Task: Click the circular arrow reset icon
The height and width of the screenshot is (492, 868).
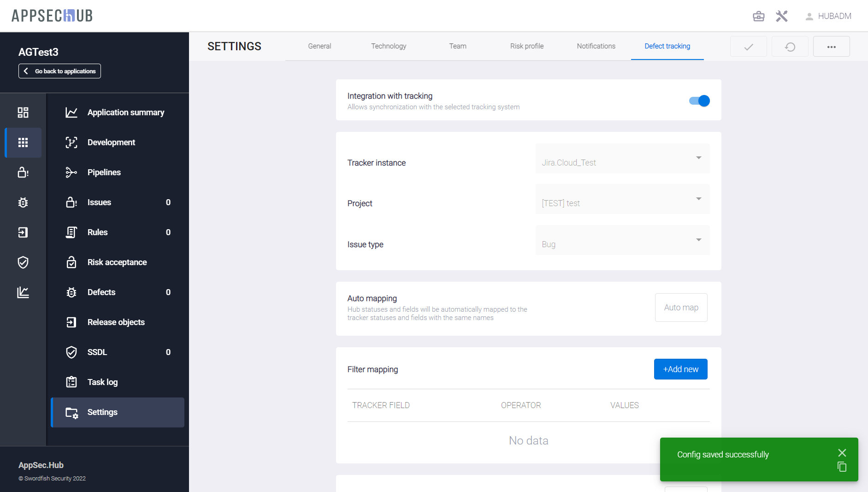Action: pos(790,47)
